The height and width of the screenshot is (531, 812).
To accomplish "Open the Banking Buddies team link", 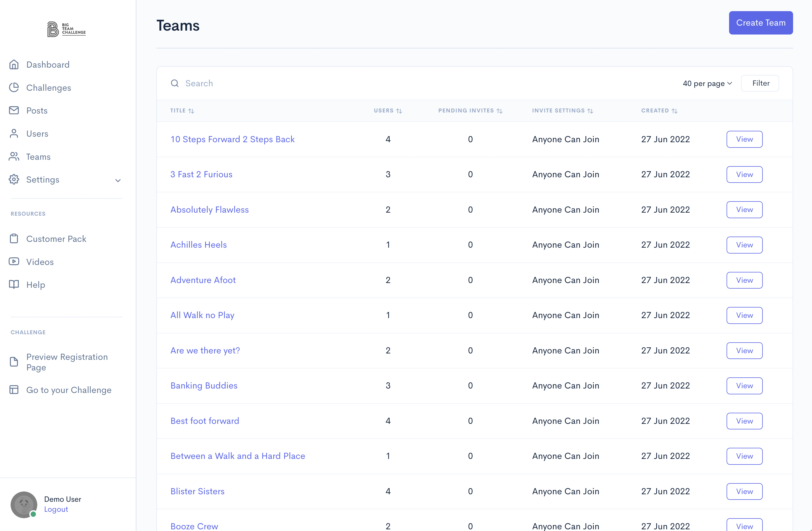I will coord(204,386).
